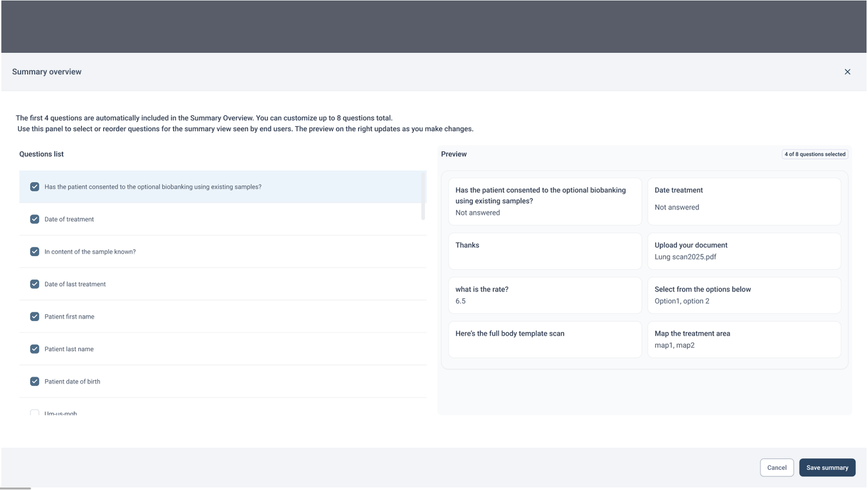The height and width of the screenshot is (490, 868).
Task: Click the "Patient last name" question text
Action: 69,349
